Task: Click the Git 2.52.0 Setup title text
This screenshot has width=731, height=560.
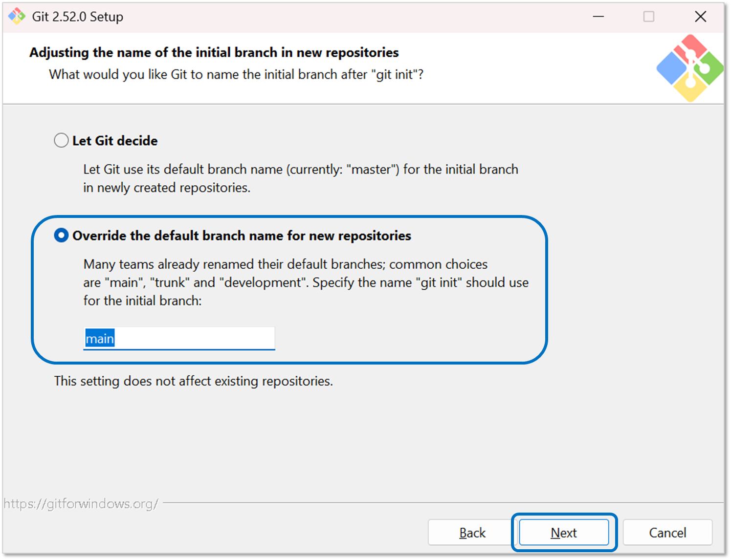Action: click(x=77, y=16)
